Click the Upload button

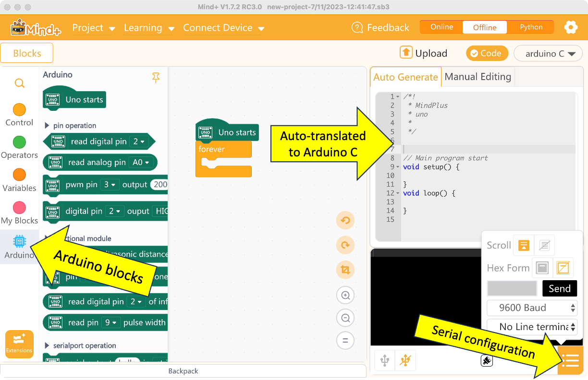pyautogui.click(x=423, y=53)
